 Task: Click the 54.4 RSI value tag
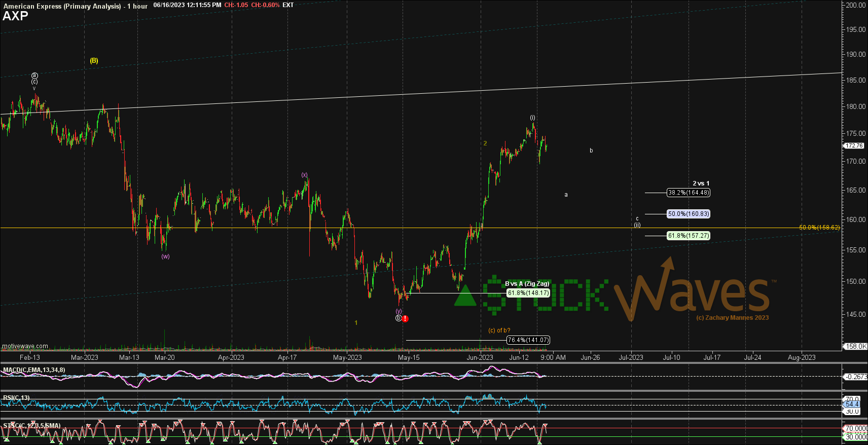852,404
